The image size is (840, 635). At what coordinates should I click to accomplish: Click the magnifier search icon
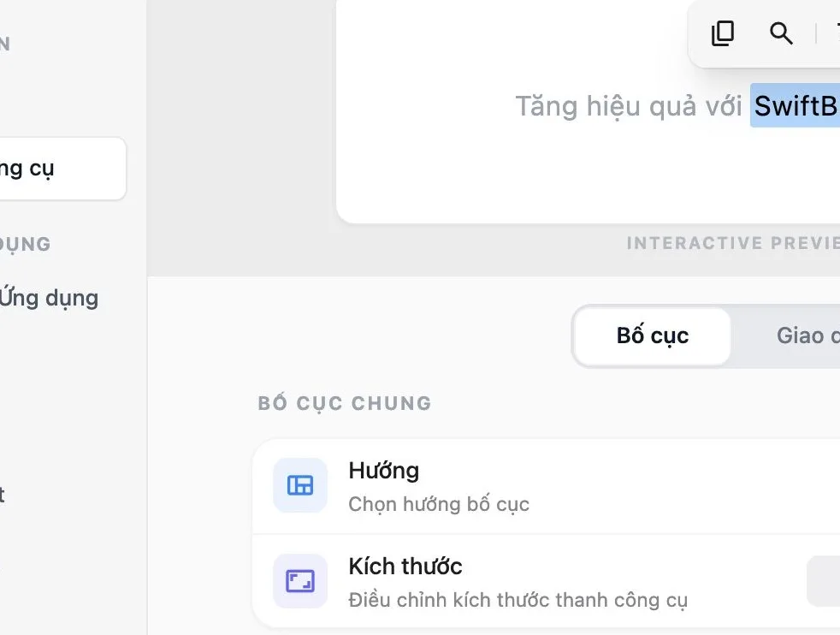(781, 33)
